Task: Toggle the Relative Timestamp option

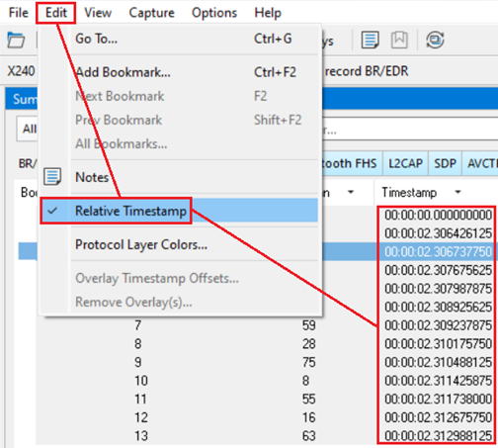Action: (179, 211)
